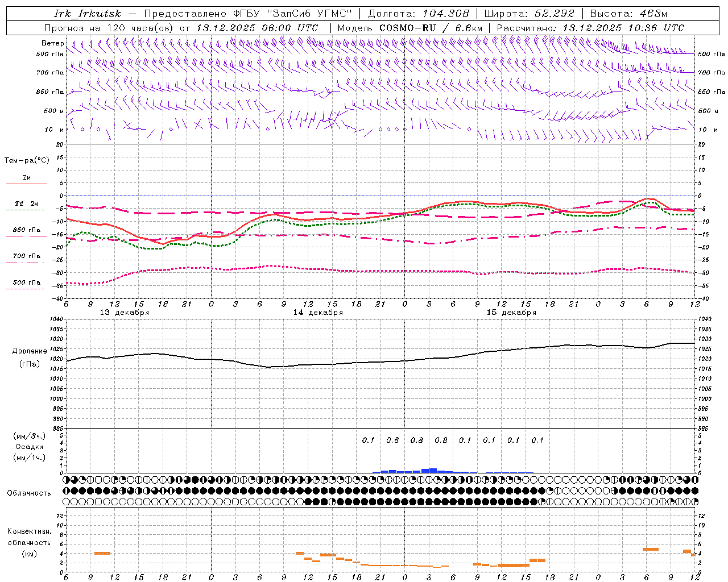Click the '0.6' precipitation amount value
The image size is (728, 582).
click(x=392, y=440)
